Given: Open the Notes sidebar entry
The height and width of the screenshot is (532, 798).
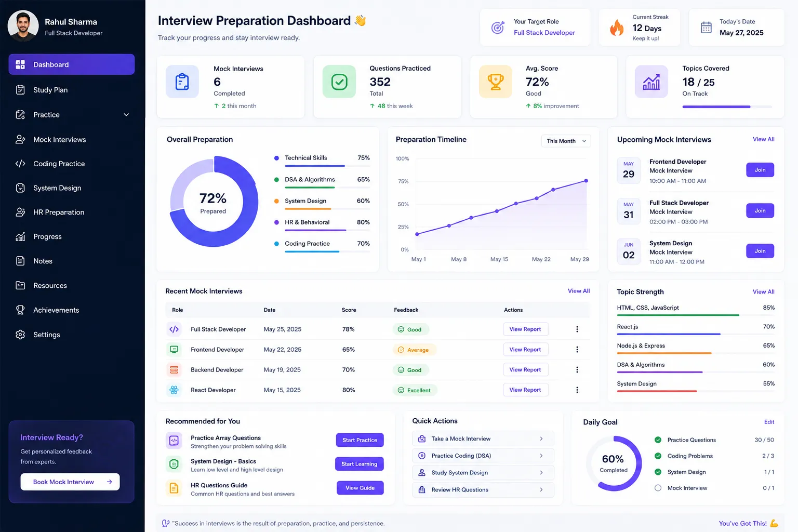Looking at the screenshot, I should coord(72,261).
